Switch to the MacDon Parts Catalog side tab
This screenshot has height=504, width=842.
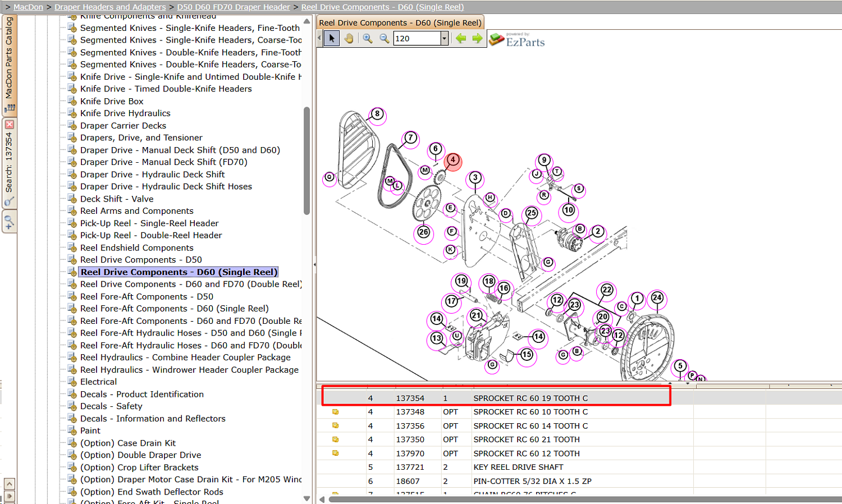(x=9, y=65)
